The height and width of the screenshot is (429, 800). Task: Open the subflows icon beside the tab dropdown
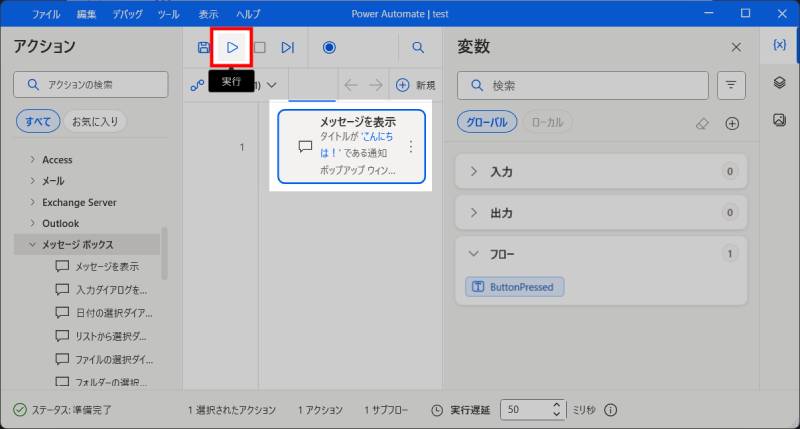pos(197,85)
